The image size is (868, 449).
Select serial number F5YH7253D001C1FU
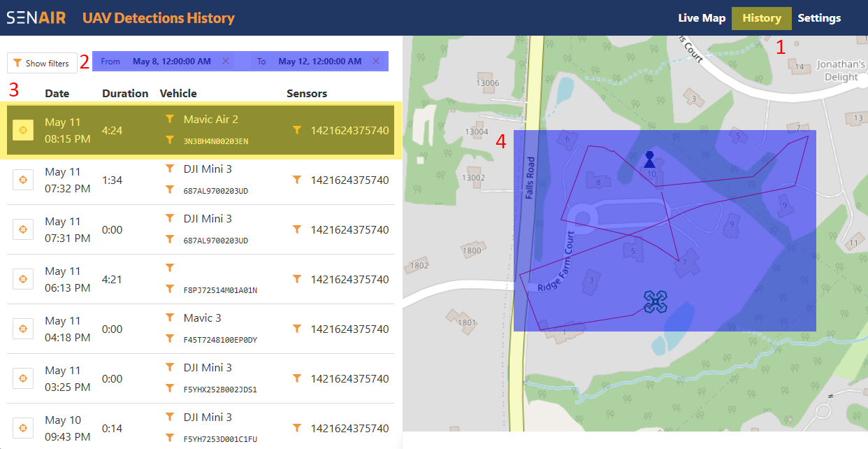(220, 439)
